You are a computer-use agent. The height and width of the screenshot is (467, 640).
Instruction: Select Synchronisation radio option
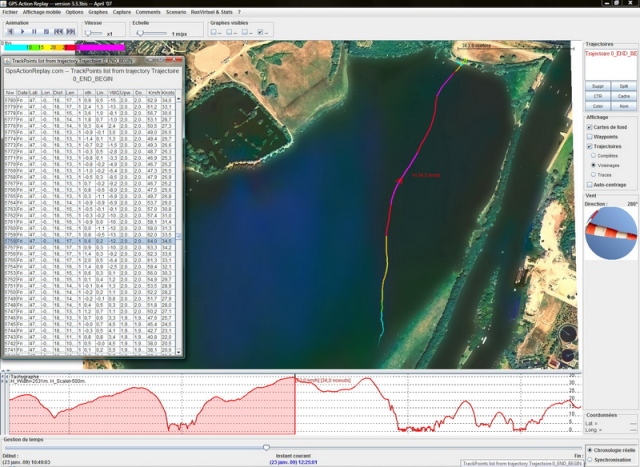[590, 460]
